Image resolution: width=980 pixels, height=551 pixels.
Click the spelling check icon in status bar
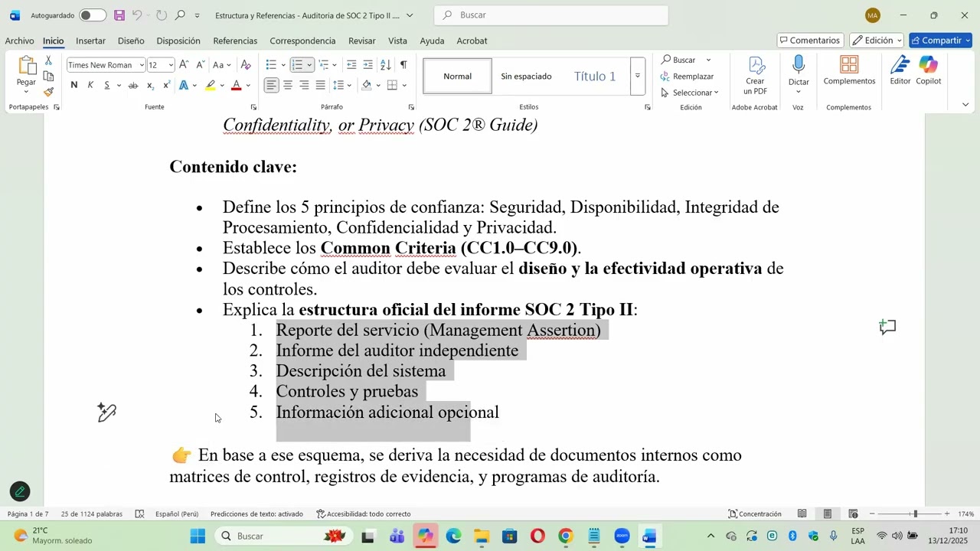139,514
